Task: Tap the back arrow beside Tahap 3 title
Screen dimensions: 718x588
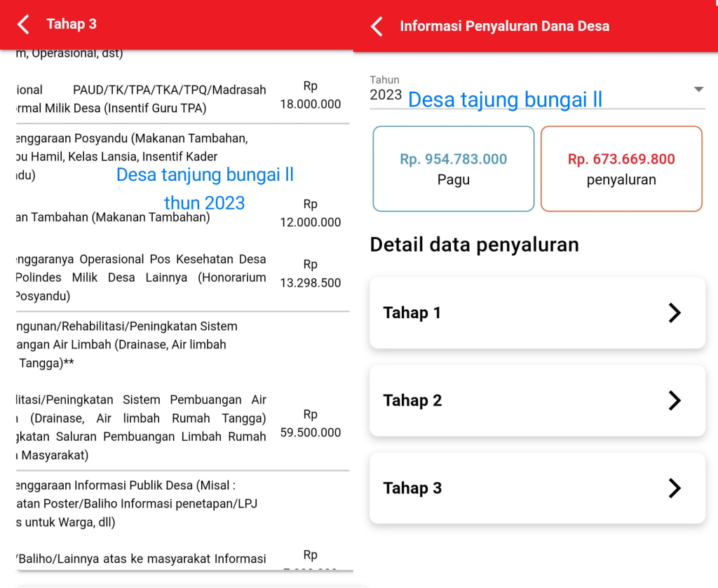Action: coord(23,25)
